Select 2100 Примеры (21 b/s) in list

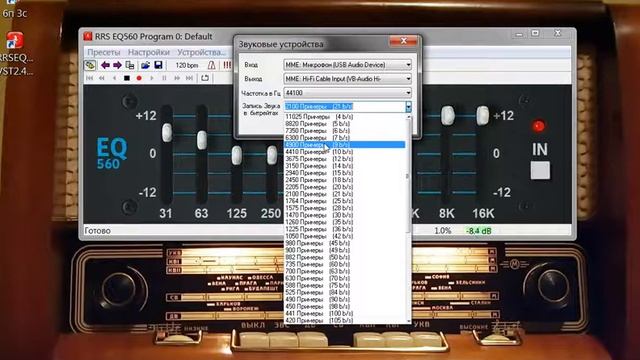[x=344, y=194]
